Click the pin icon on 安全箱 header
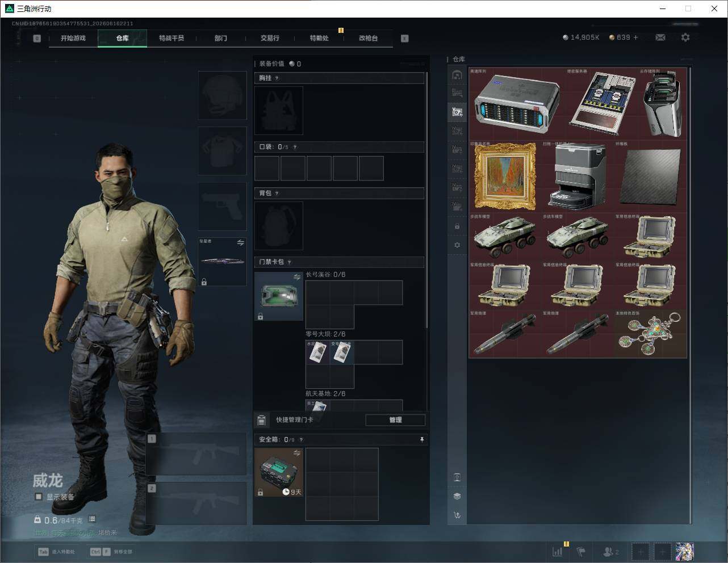 point(421,440)
